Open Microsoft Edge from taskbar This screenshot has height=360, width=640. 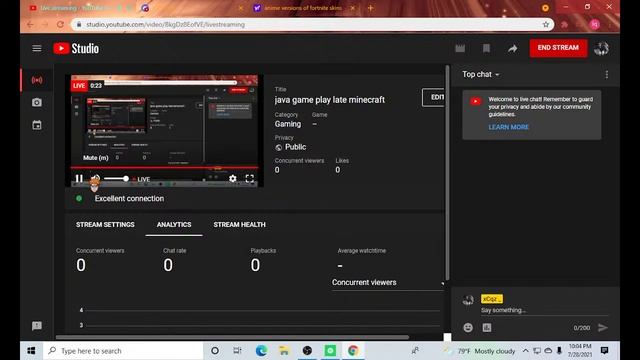261,351
